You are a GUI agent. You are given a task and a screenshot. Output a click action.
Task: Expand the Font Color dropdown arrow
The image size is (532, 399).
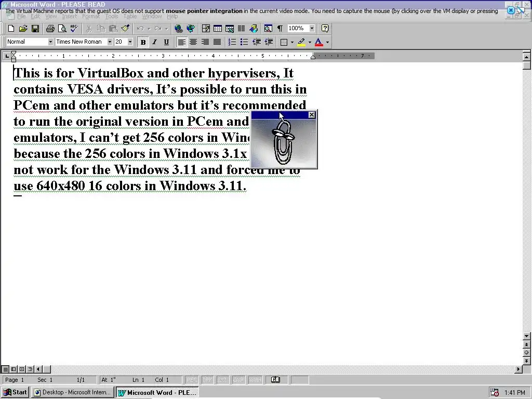(x=327, y=42)
